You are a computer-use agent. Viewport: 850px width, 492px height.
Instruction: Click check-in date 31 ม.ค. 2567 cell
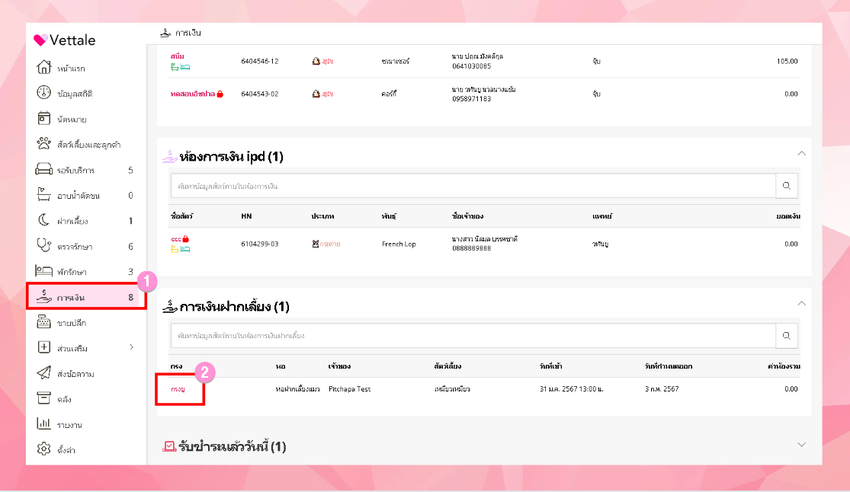pyautogui.click(x=571, y=389)
